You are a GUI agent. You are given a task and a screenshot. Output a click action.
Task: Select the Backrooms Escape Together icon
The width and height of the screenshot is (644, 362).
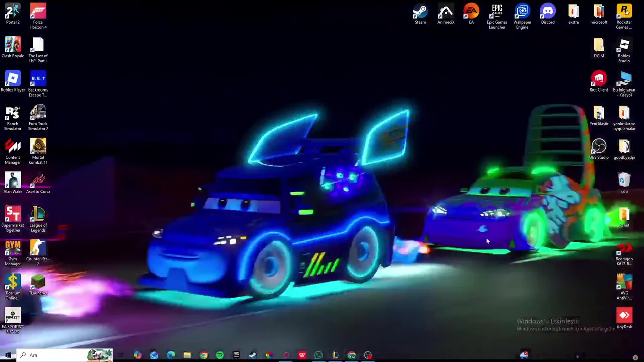38,83
